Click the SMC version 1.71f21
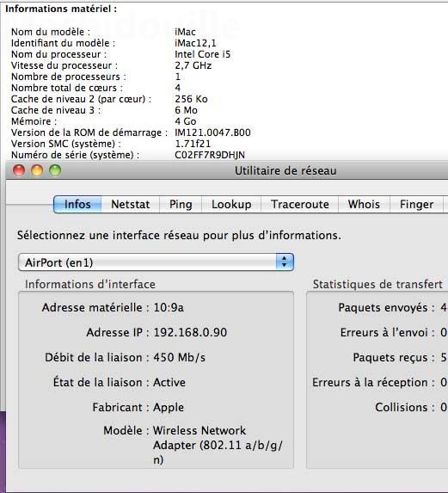Screen dimensions: 448x493 193,144
